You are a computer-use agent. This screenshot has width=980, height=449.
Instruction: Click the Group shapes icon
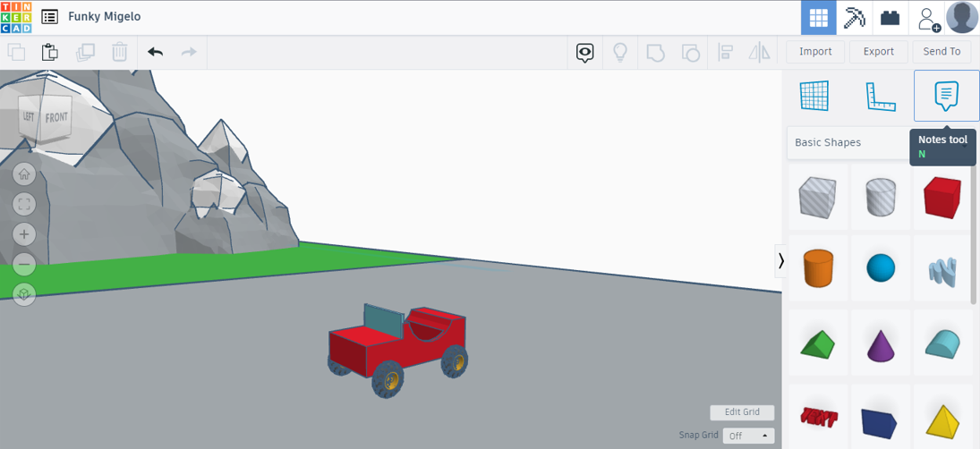pos(654,53)
